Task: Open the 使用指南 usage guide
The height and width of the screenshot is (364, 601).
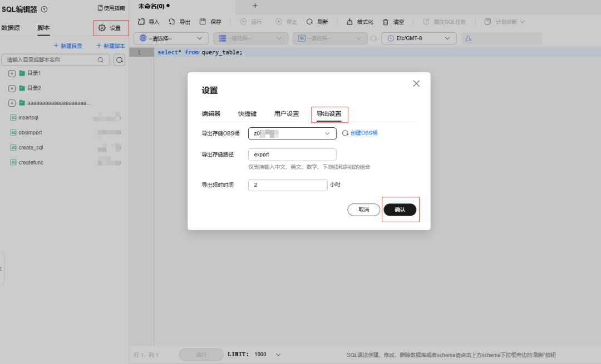Action: [x=111, y=8]
